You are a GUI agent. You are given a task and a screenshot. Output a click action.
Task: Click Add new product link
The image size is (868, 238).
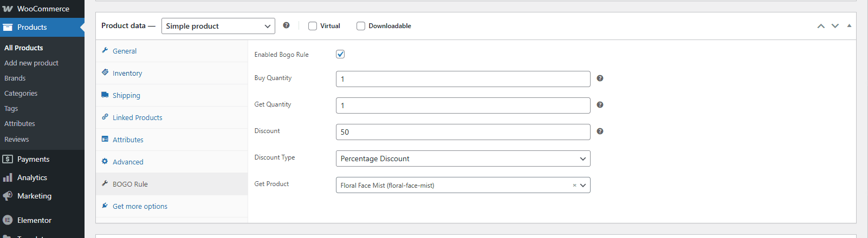pos(31,63)
